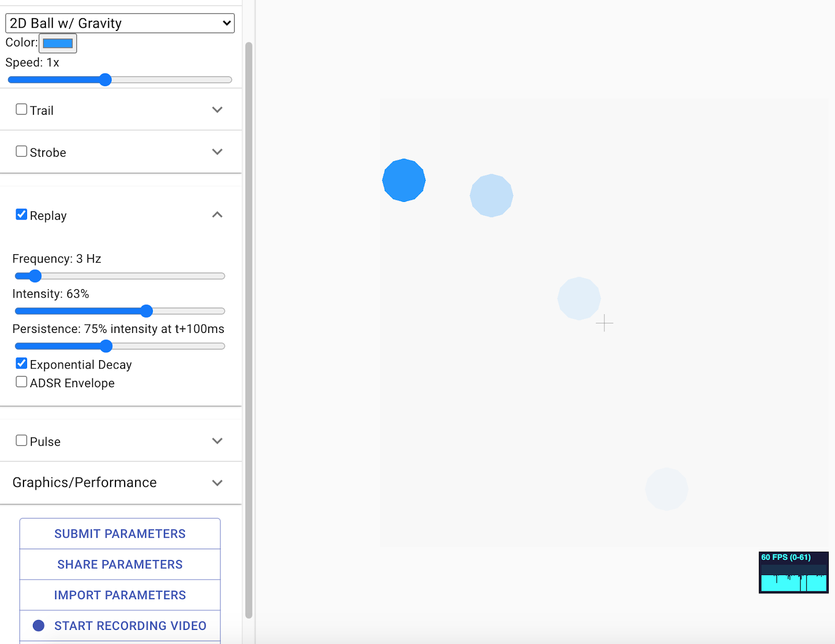Click the solid blue ball

pos(404,180)
